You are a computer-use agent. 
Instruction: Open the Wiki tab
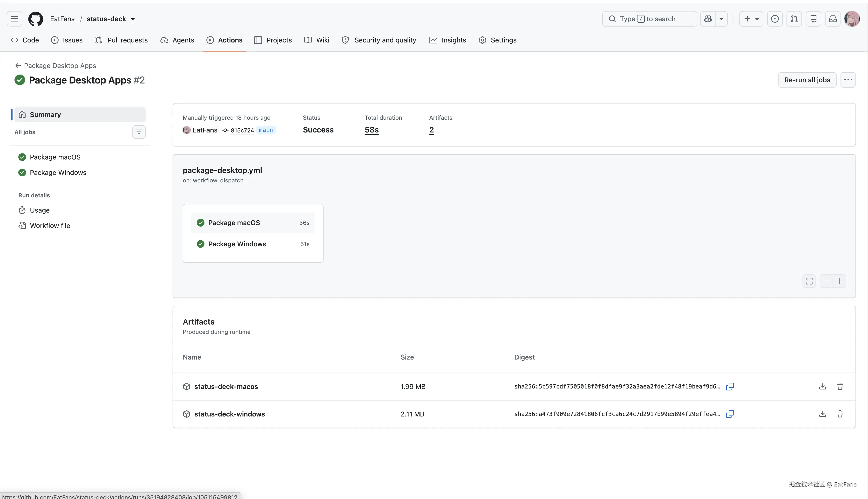point(317,40)
